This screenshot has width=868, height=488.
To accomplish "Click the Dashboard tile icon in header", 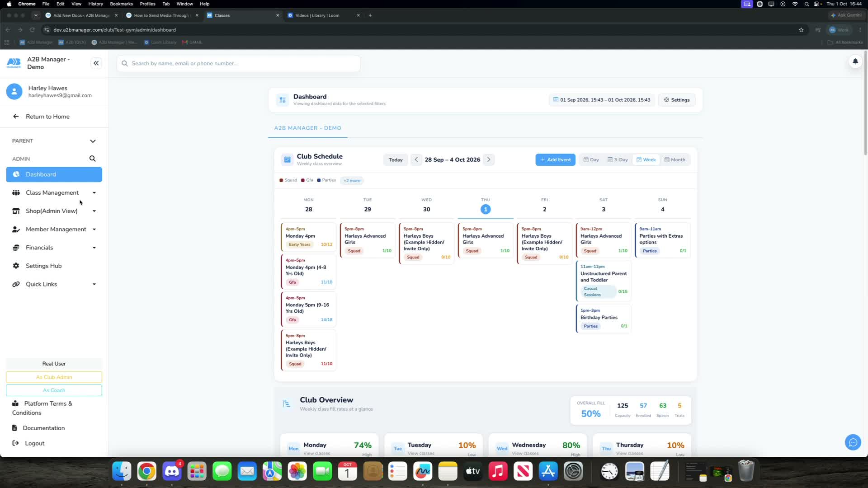I will pos(283,100).
